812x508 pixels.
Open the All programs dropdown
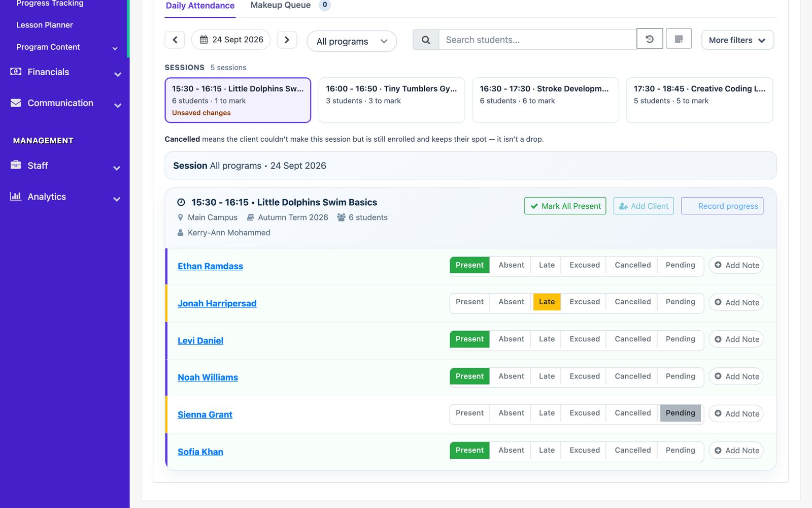pos(352,41)
